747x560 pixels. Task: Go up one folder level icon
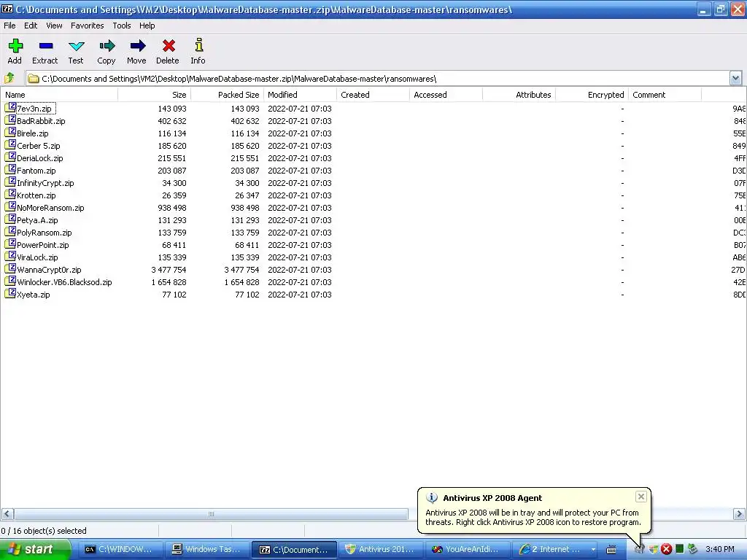(x=9, y=78)
